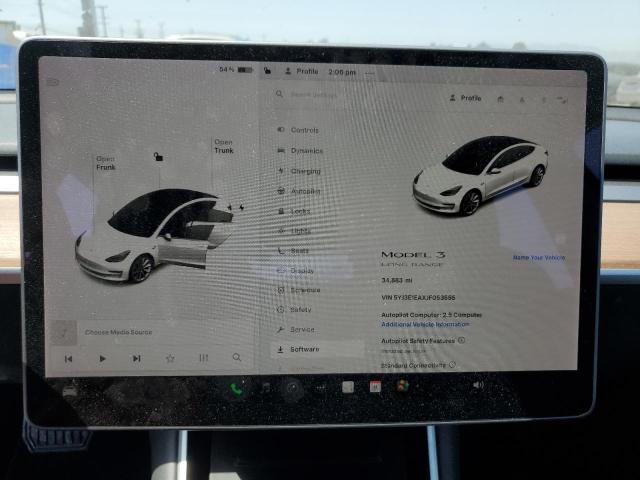640x480 pixels.
Task: Favorite the media with the star icon
Action: (x=170, y=358)
